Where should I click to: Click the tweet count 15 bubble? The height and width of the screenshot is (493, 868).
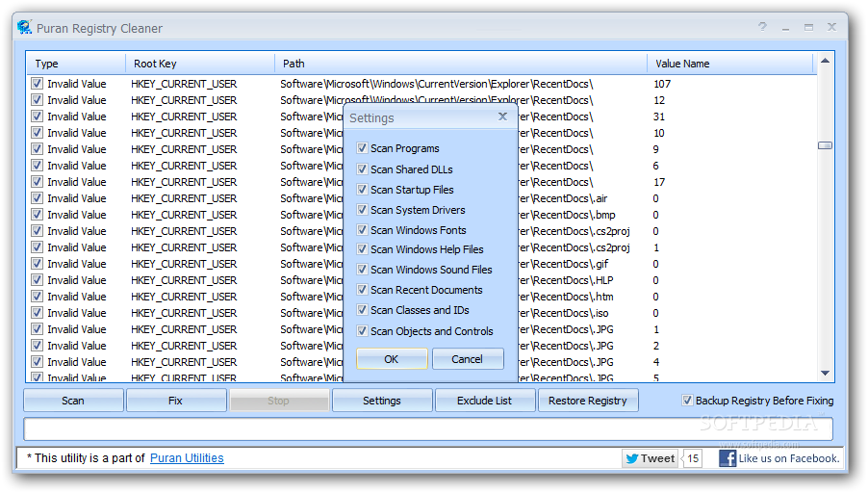[x=693, y=458]
